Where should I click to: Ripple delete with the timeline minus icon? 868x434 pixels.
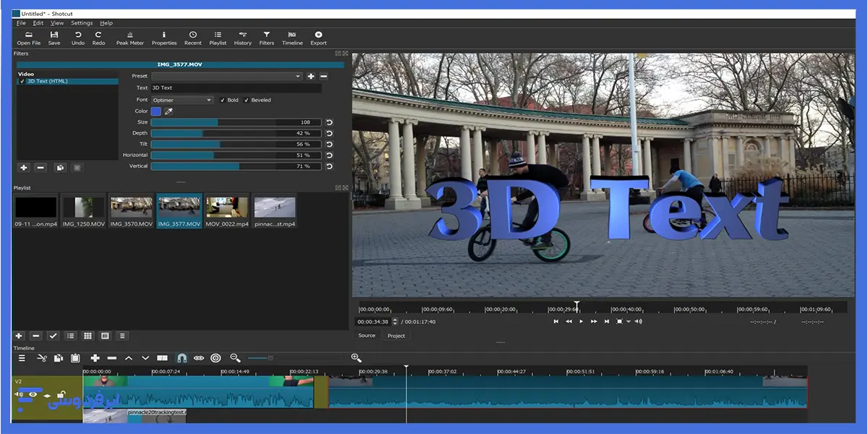tap(111, 358)
